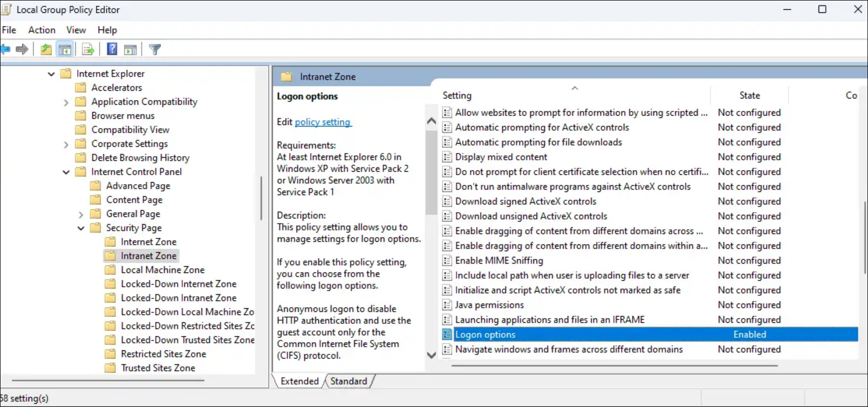The height and width of the screenshot is (407, 868).
Task: Click description pane scroll down arrow
Action: (431, 355)
